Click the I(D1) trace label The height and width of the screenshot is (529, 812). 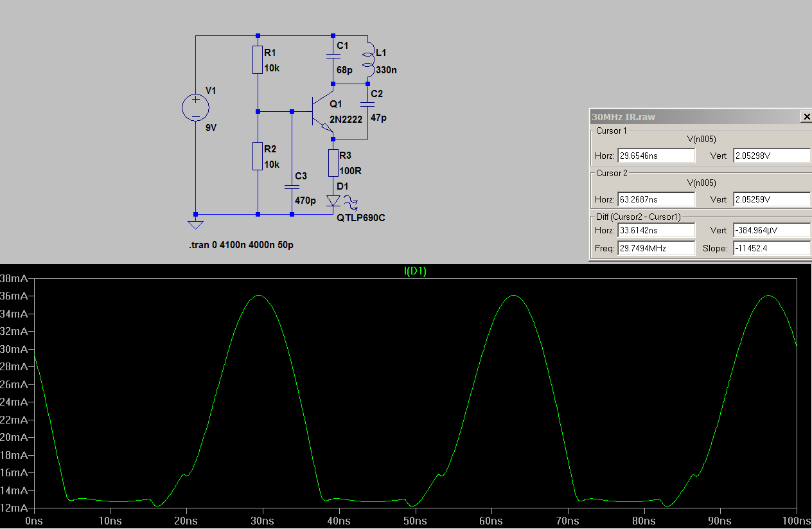pyautogui.click(x=415, y=271)
